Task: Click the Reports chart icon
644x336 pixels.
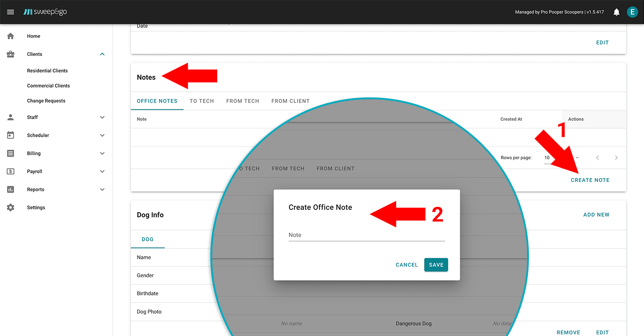Action: 11,189
